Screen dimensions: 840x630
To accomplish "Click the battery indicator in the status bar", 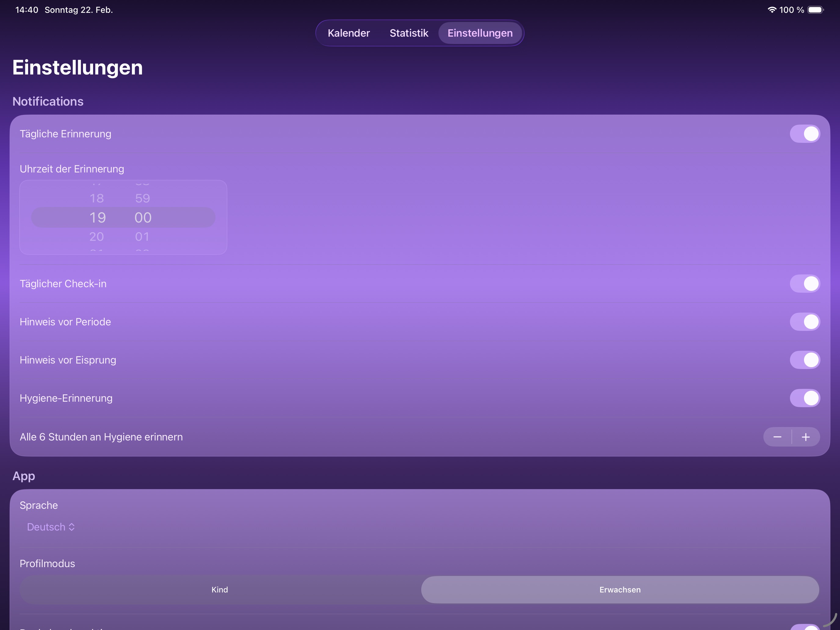I will [816, 10].
